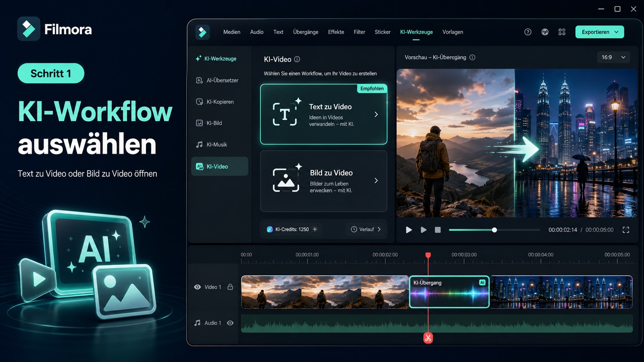Click the preview image in the Vorschau panel
This screenshot has width=644, height=362.
coord(517,143)
